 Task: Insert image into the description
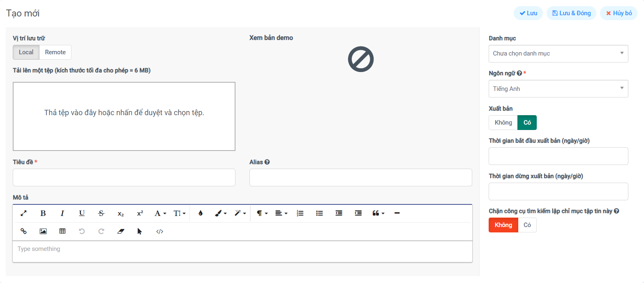pos(43,231)
